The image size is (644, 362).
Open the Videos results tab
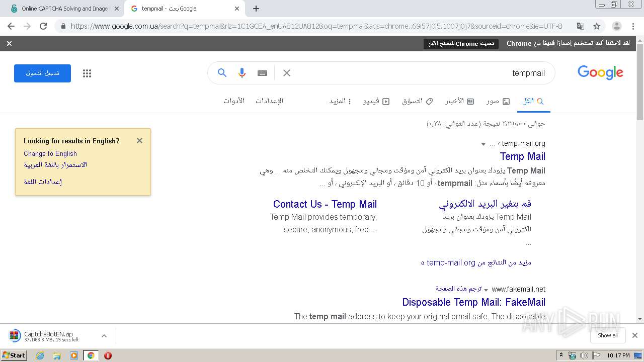click(x=376, y=101)
